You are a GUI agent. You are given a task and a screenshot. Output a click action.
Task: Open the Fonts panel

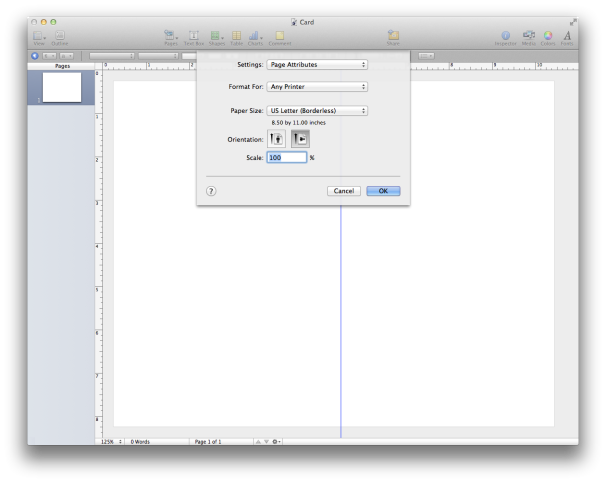[x=567, y=37]
